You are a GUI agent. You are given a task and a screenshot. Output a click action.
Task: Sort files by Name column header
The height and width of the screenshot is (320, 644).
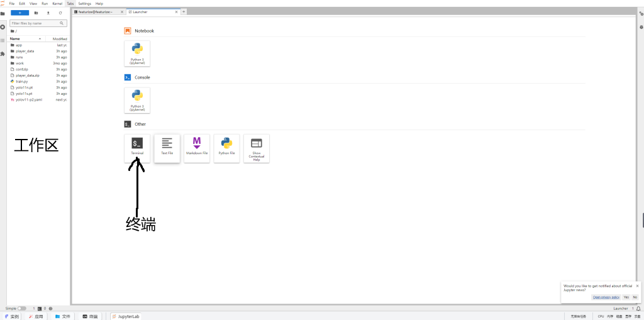coord(15,39)
